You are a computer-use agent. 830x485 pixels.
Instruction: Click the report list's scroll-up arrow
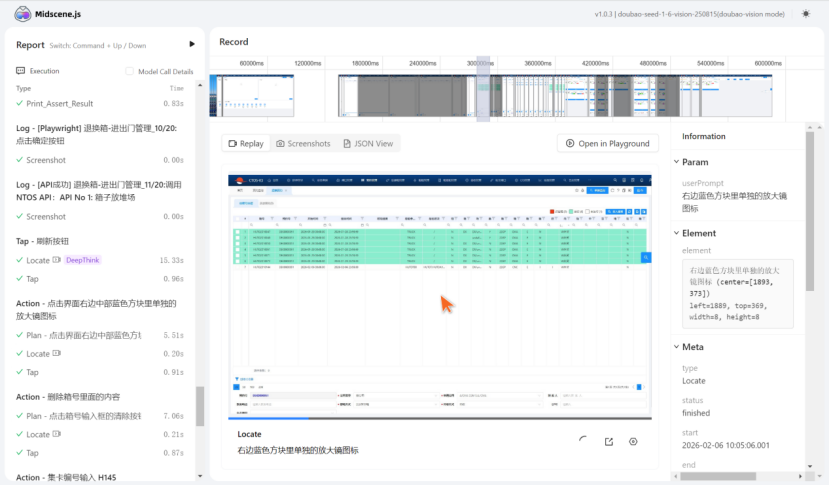(200, 85)
